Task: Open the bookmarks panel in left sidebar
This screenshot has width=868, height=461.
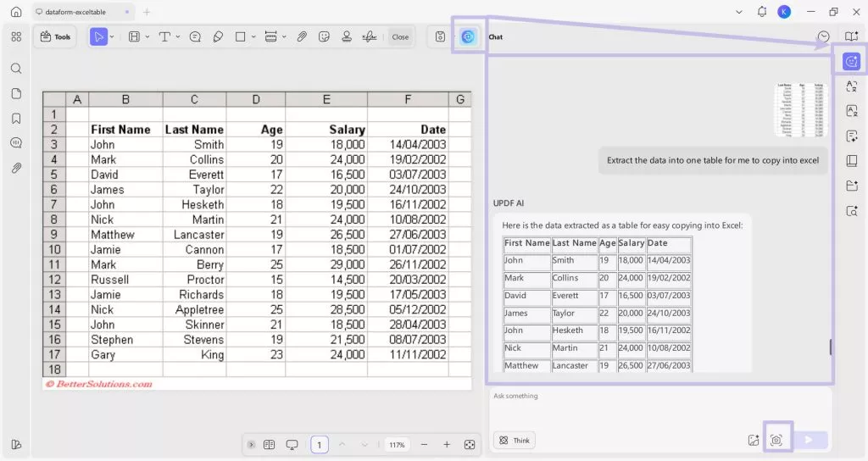Action: [x=16, y=119]
